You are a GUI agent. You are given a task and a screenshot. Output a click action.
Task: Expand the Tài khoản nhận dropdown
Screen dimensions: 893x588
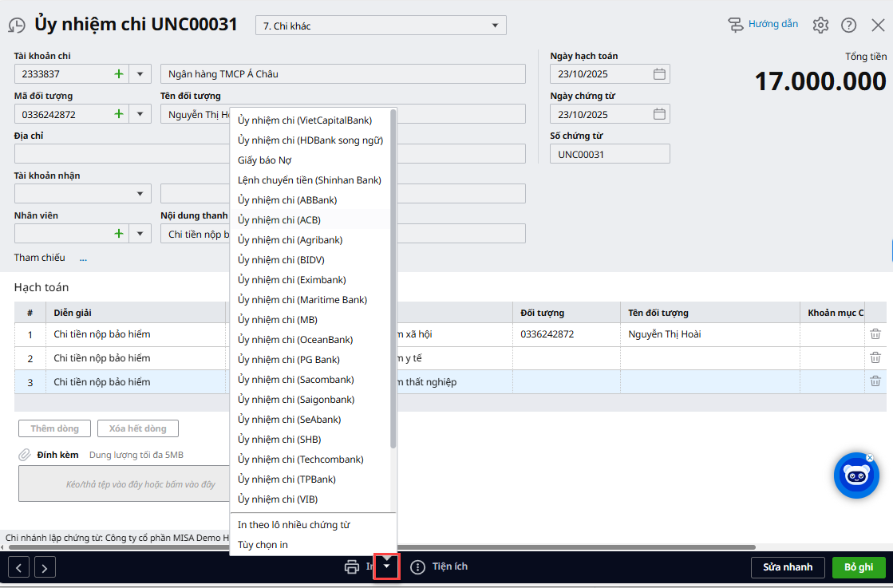click(140, 194)
